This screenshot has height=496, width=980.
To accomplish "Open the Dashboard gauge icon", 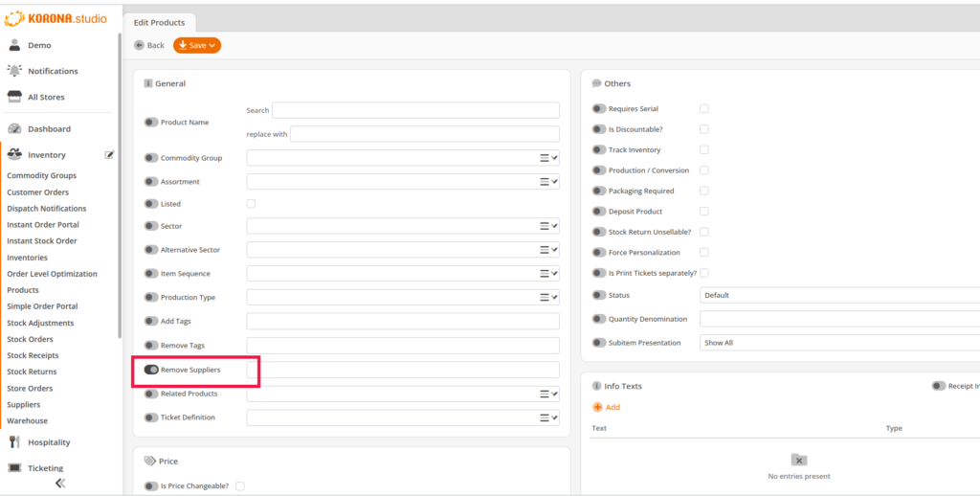I will (x=14, y=129).
